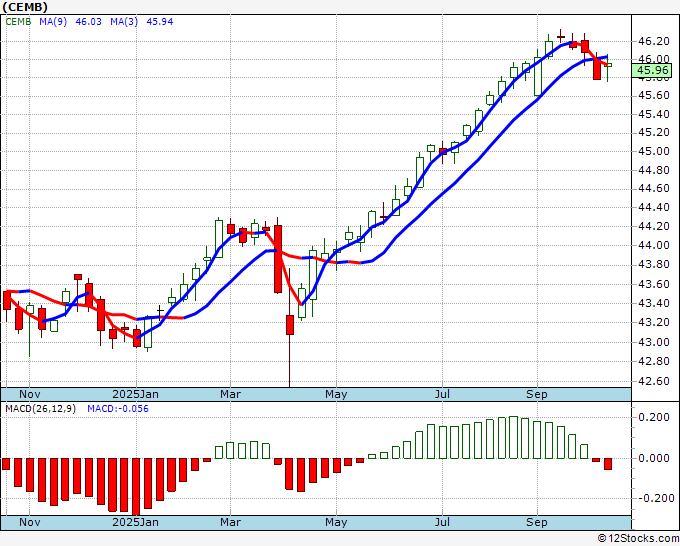Click May on the price chart date axis

click(x=336, y=394)
